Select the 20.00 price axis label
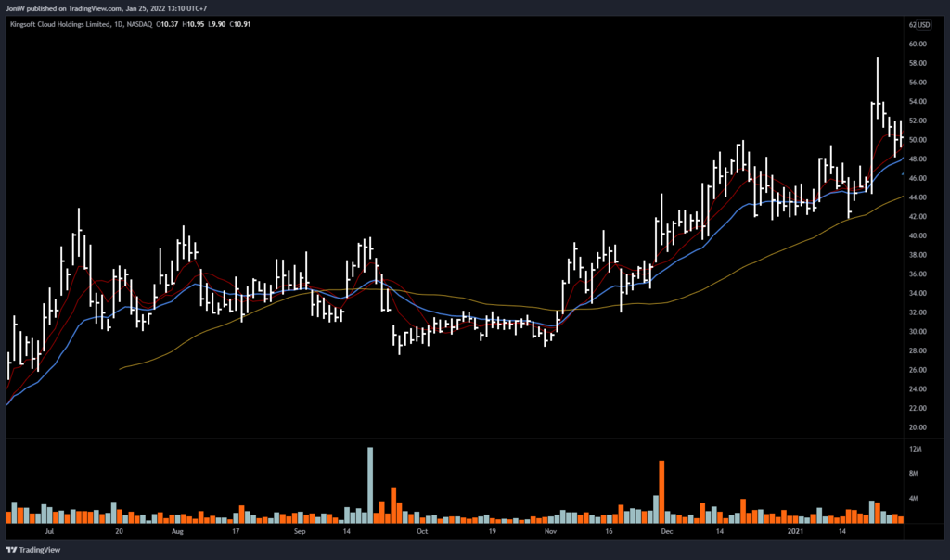This screenshot has height=560, width=950. coord(918,427)
